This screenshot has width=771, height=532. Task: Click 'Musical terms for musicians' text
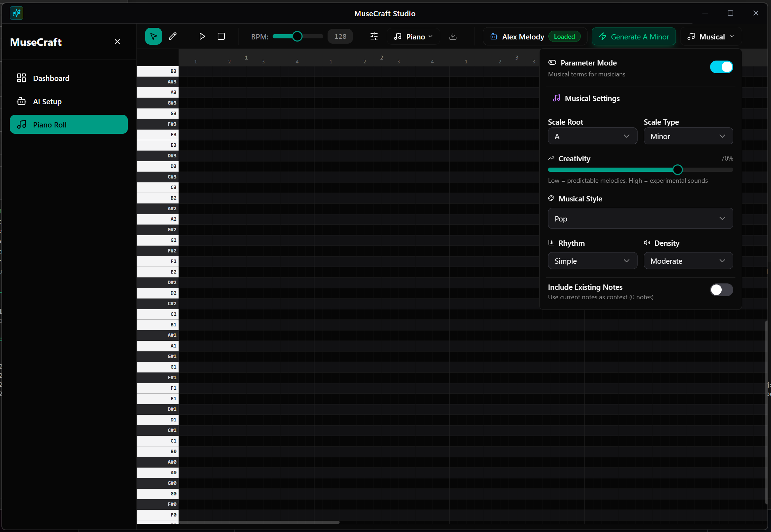587,74
